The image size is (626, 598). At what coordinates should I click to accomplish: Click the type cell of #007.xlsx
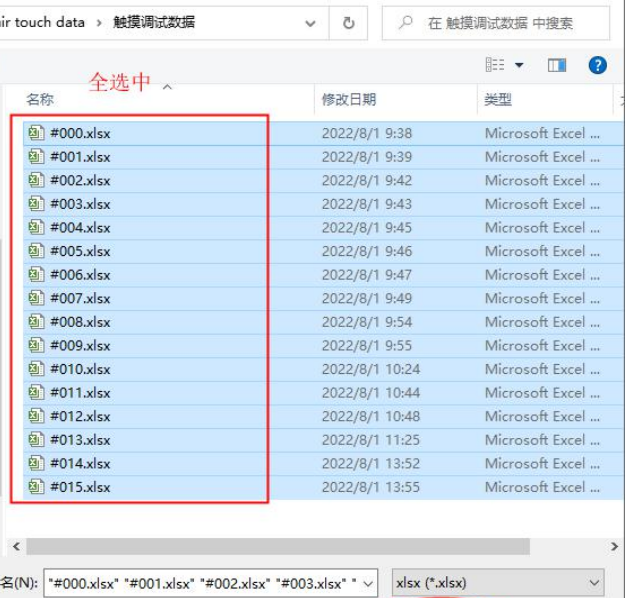(542, 298)
